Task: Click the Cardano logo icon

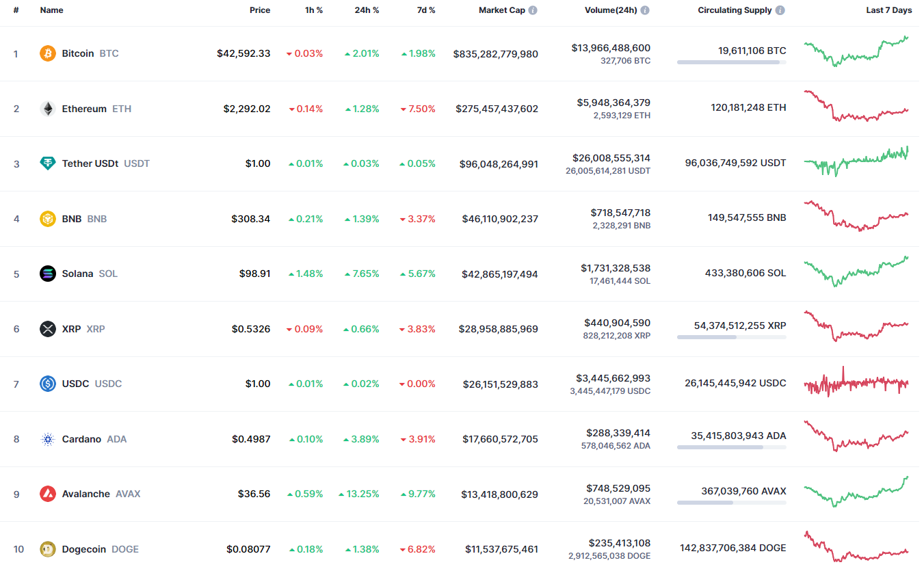Action: point(48,439)
